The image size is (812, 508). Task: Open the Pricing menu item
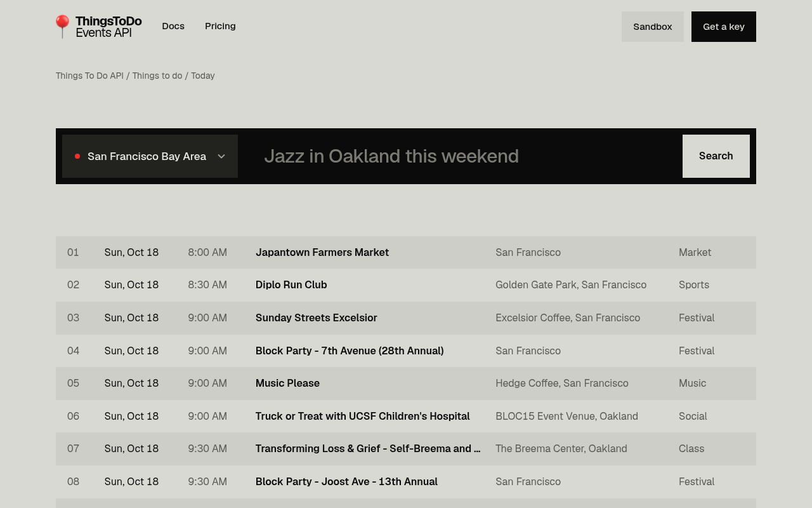pyautogui.click(x=220, y=26)
